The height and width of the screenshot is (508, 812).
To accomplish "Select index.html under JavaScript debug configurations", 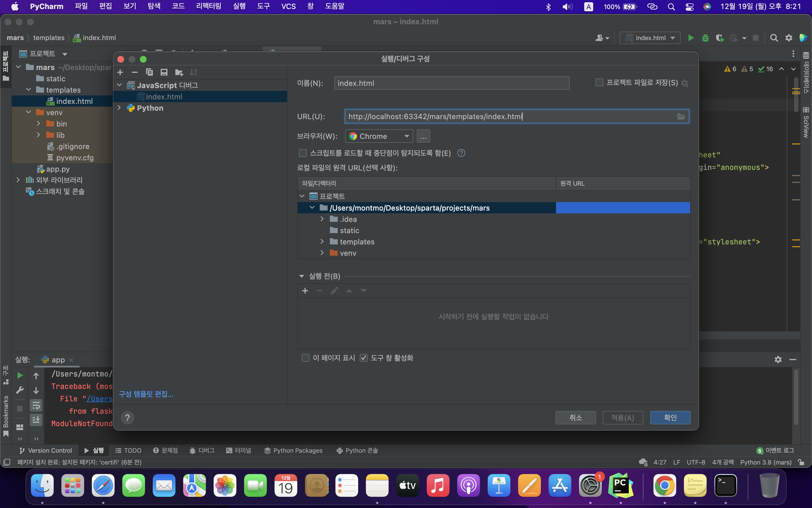I will click(200, 97).
